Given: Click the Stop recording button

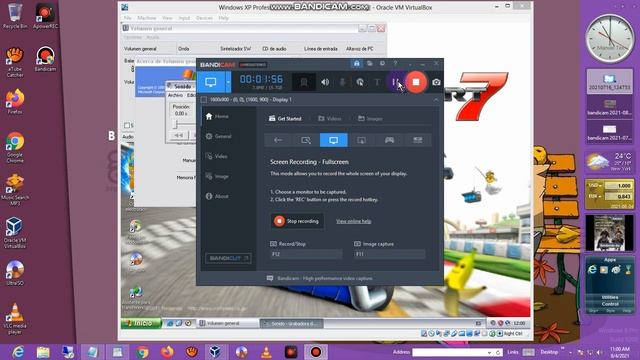Looking at the screenshot, I should tap(297, 221).
